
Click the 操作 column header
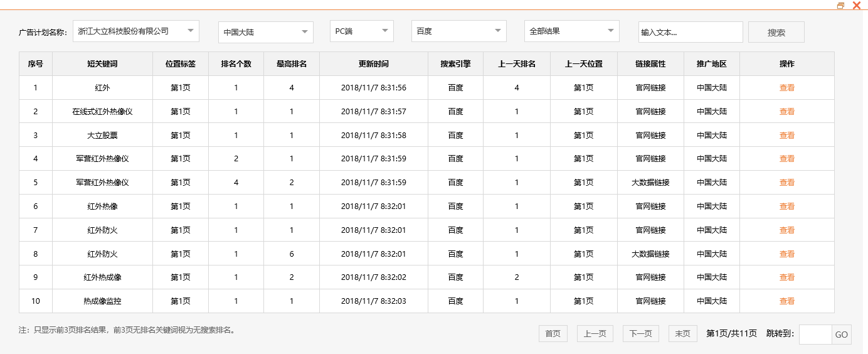[787, 64]
